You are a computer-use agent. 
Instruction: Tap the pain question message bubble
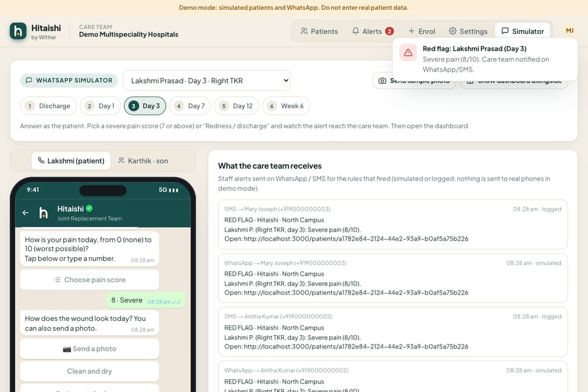89,249
